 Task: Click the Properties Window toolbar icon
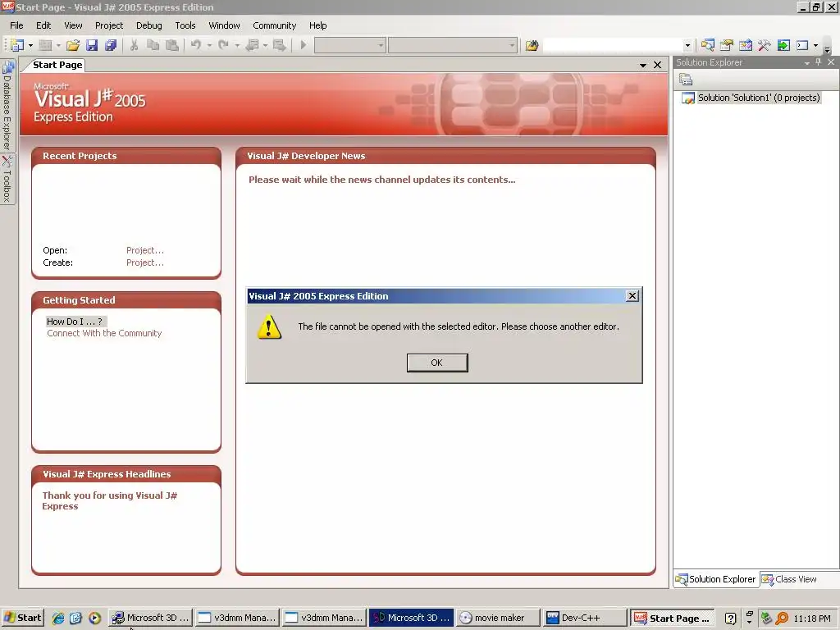pyautogui.click(x=727, y=46)
